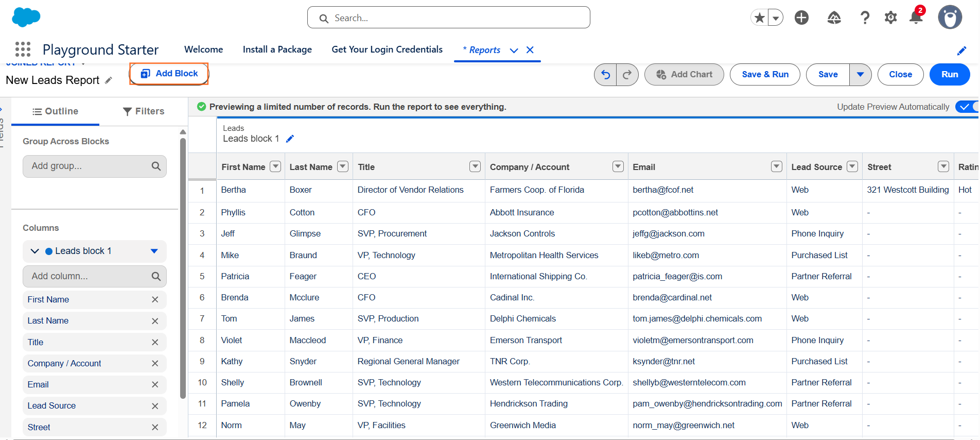Open Company / Account column header dropdown

click(618, 166)
